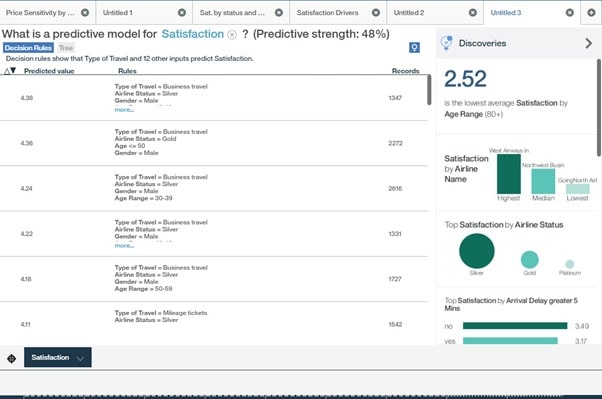The width and height of the screenshot is (602, 399).
Task: Click the Discoveries lightbulb icon
Action: click(447, 43)
